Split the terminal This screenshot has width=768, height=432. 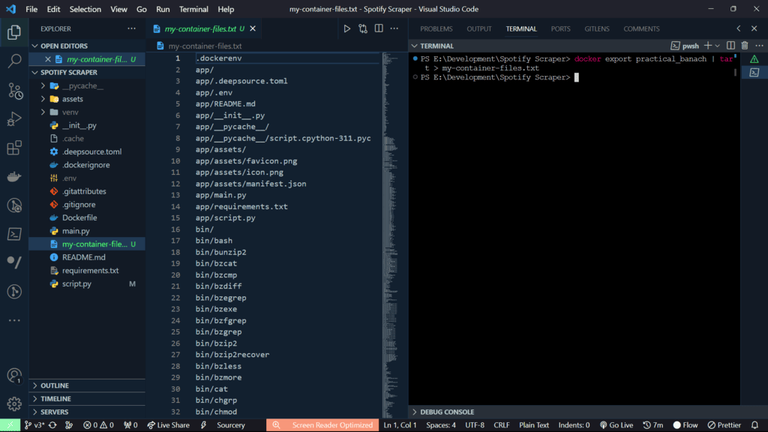pyautogui.click(x=731, y=46)
